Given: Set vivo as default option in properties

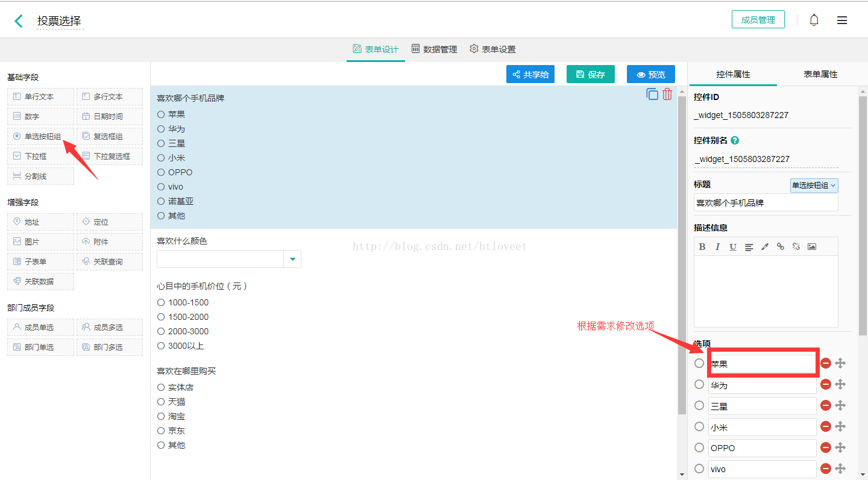Looking at the screenshot, I should pyautogui.click(x=699, y=469).
